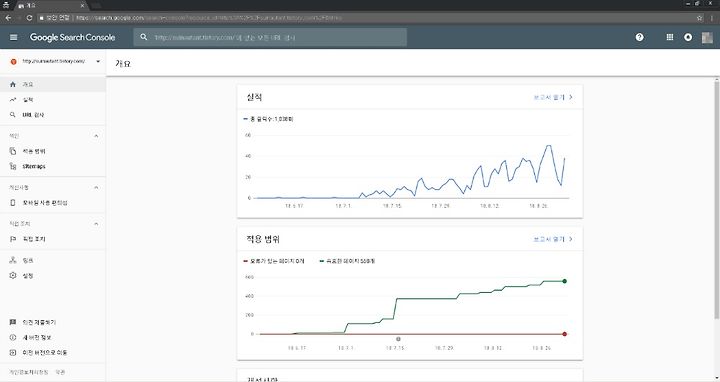Viewport: 720px width, 382px height.
Task: Open 설정 settings gear in the sidebar
Action: point(13,275)
